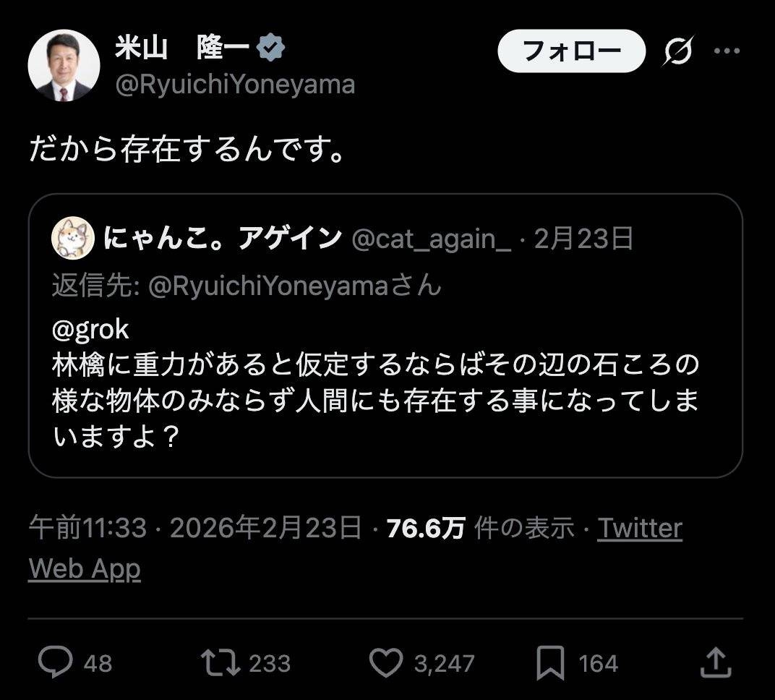Click the display name 米山 隆一
Screen dimensions: 775x700
(x=182, y=48)
